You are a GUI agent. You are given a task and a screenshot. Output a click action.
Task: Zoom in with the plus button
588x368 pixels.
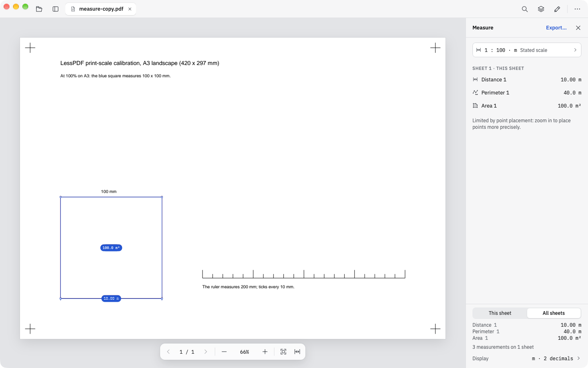pyautogui.click(x=265, y=352)
